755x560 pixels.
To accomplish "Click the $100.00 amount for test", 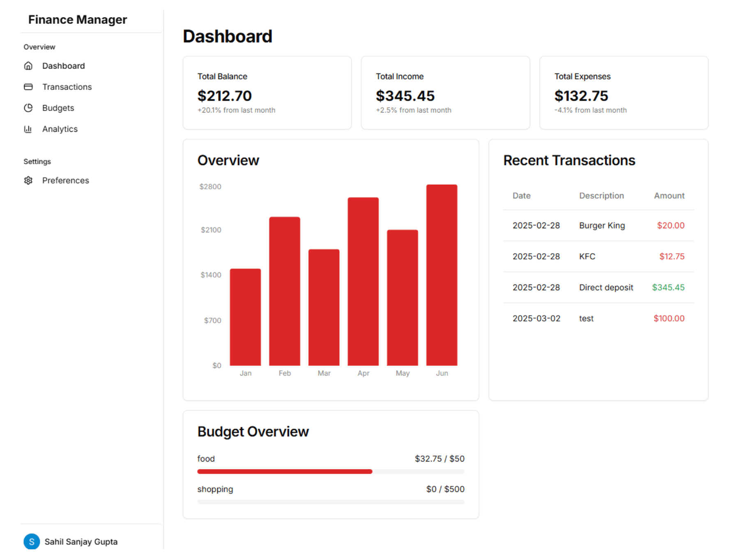I will [x=669, y=318].
